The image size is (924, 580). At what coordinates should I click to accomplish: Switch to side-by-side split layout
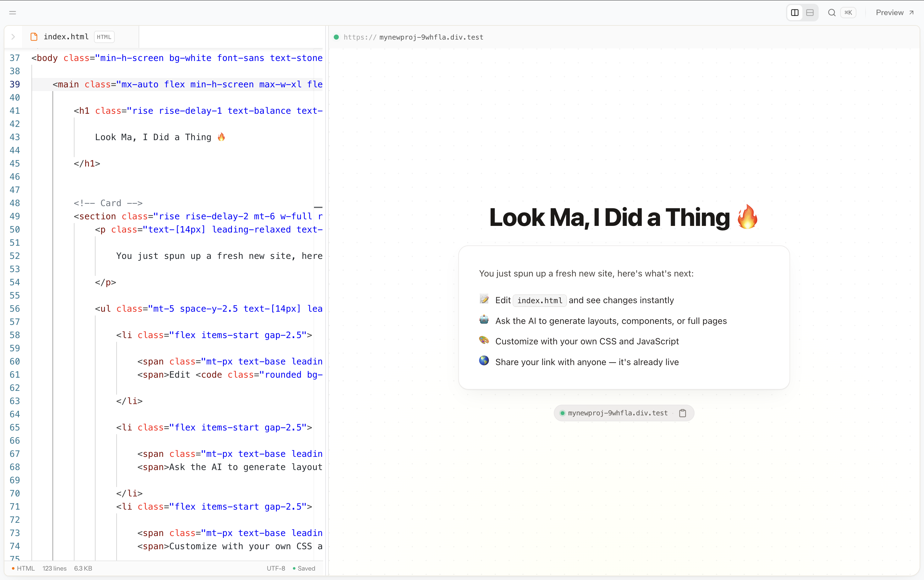795,13
